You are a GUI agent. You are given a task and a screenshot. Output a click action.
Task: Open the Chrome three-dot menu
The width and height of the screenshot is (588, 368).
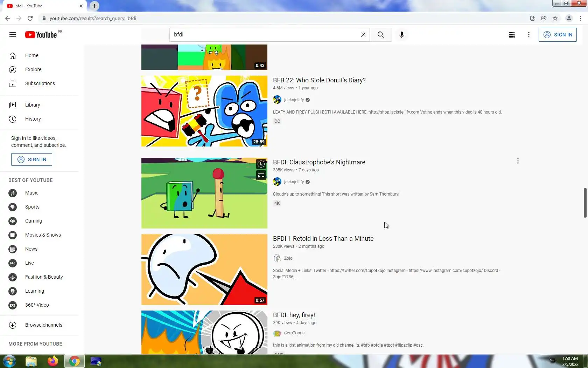581,18
